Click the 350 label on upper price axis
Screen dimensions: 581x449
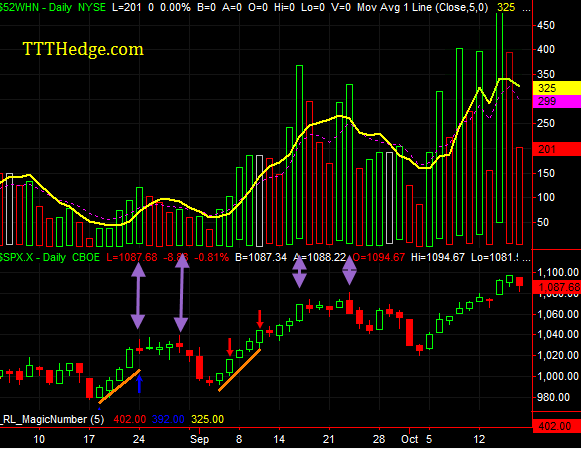click(546, 74)
